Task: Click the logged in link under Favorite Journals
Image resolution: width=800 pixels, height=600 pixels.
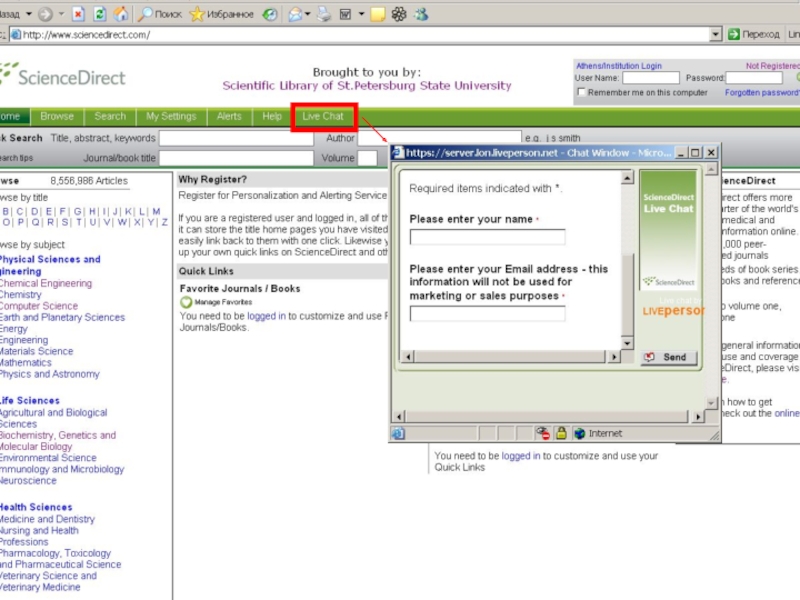Action: [266, 316]
